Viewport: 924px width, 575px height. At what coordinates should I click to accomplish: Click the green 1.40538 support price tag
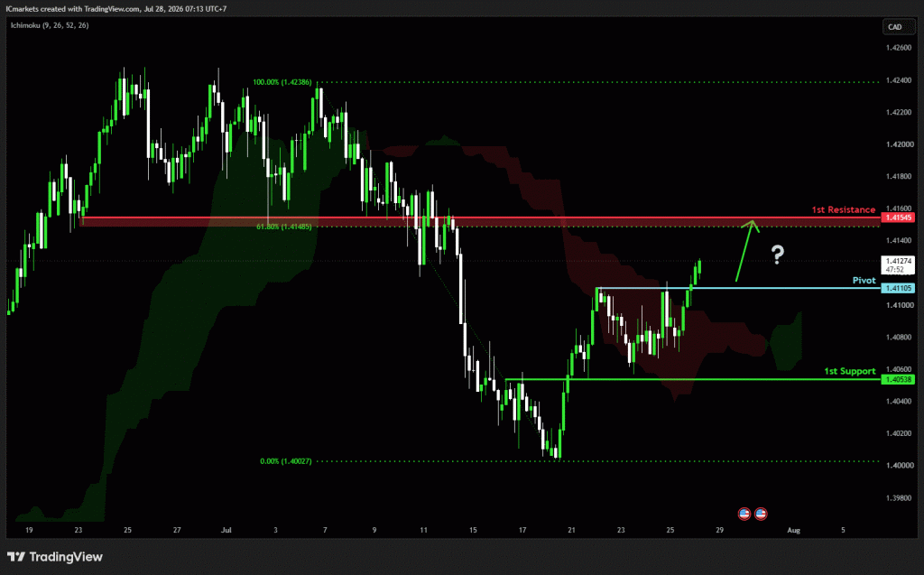click(x=898, y=380)
